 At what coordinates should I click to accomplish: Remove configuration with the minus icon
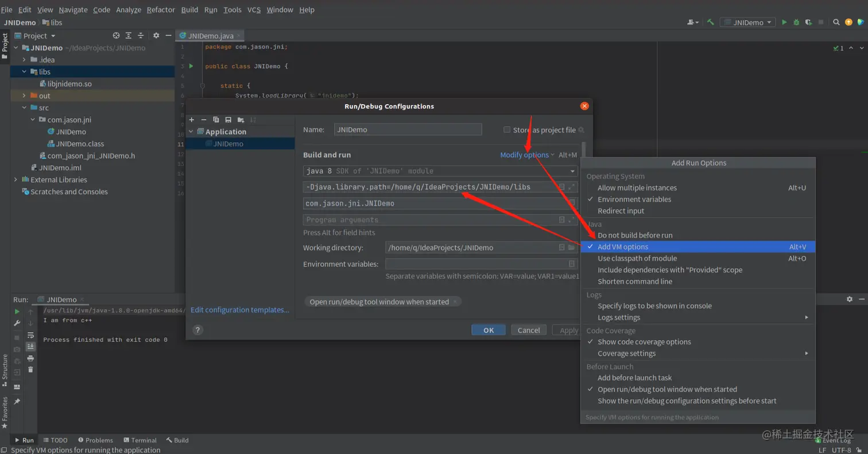tap(204, 120)
